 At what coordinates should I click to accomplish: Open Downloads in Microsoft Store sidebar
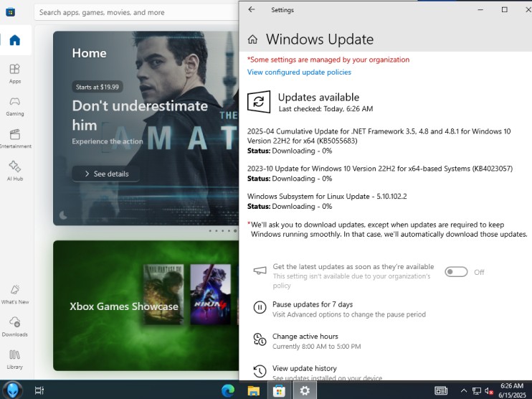point(15,327)
